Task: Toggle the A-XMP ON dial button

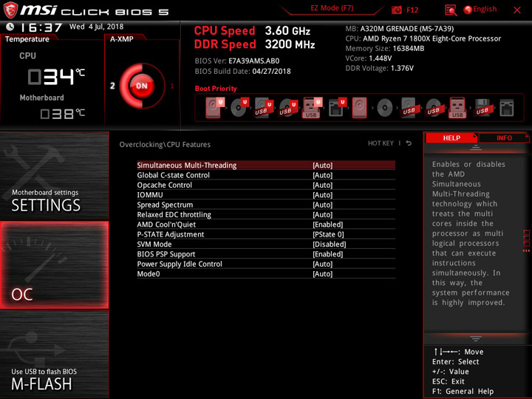Action: point(142,86)
